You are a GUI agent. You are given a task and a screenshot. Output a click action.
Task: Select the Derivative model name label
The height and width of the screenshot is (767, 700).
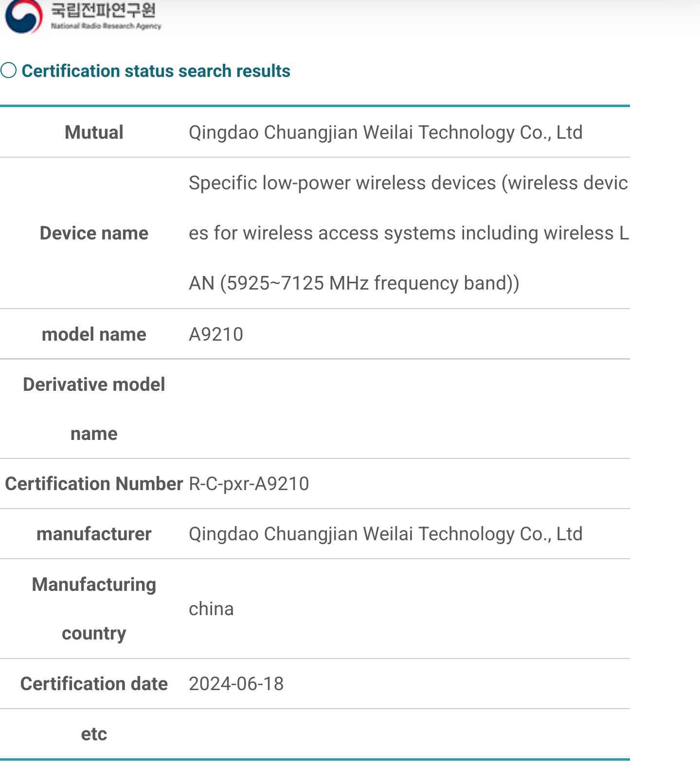click(94, 409)
